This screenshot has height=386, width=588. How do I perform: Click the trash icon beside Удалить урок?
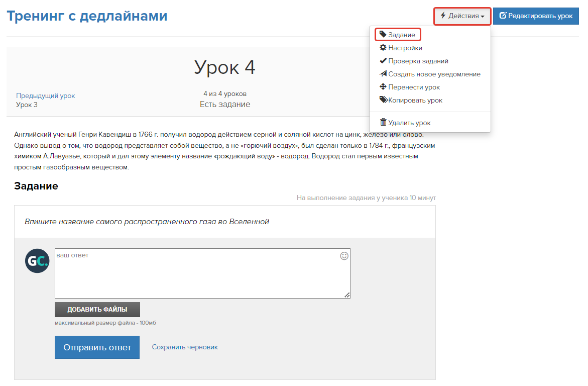pyautogui.click(x=383, y=122)
